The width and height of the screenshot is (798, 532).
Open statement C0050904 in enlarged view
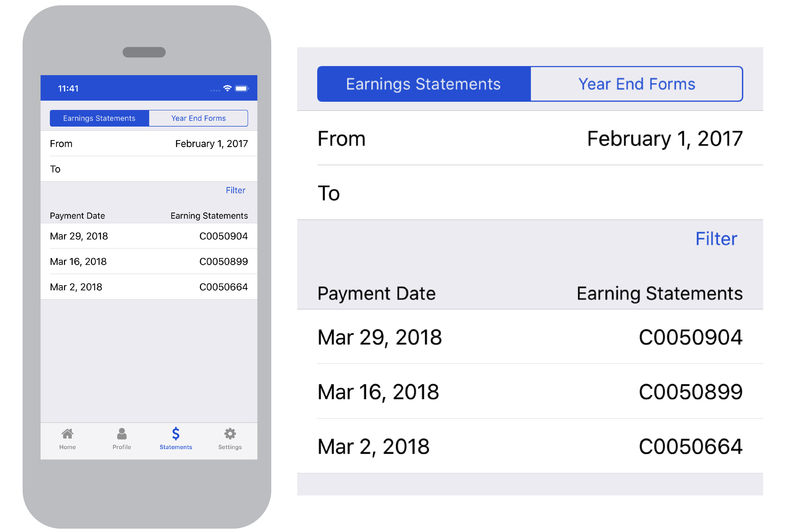(530, 337)
